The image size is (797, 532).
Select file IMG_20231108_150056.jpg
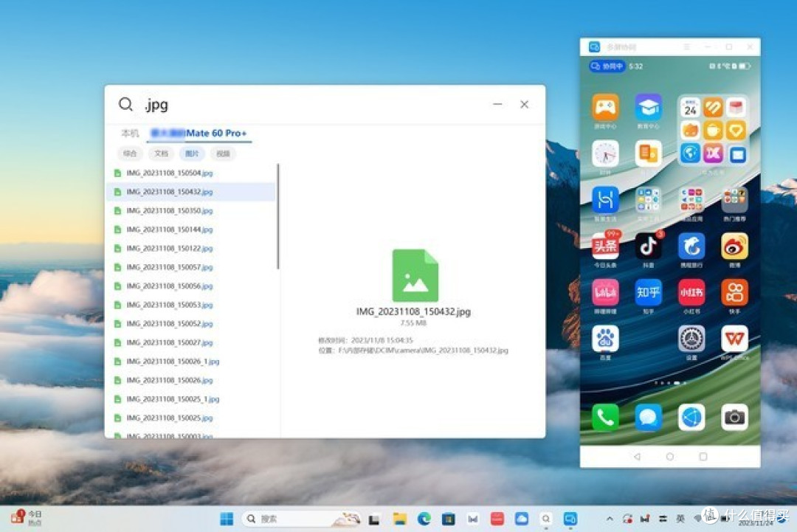coord(190,286)
